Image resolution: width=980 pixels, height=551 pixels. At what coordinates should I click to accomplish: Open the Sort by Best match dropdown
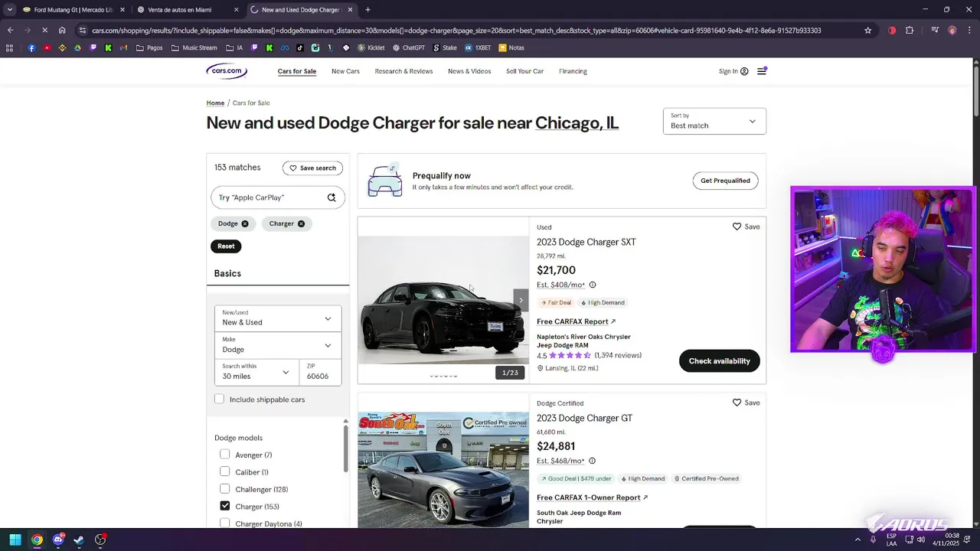714,121
